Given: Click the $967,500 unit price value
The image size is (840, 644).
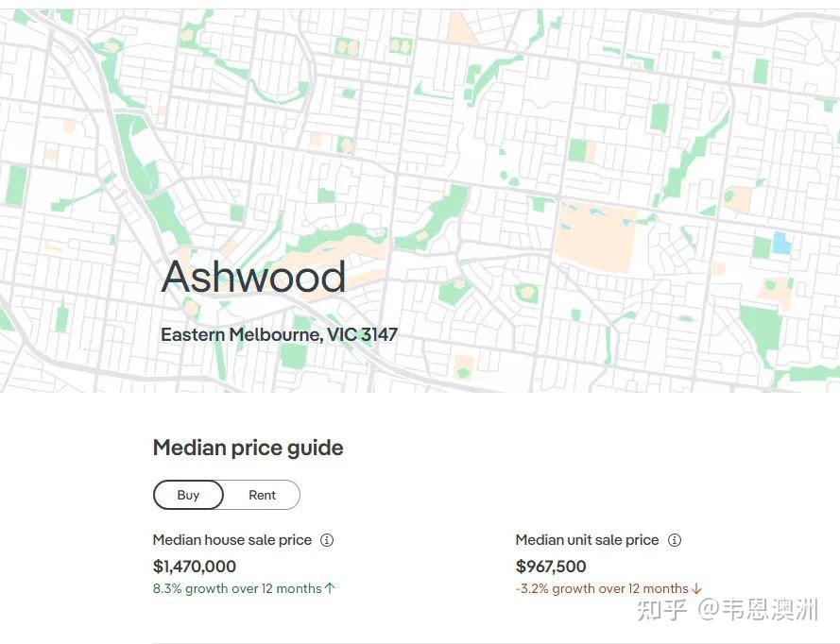Looking at the screenshot, I should click(551, 567).
